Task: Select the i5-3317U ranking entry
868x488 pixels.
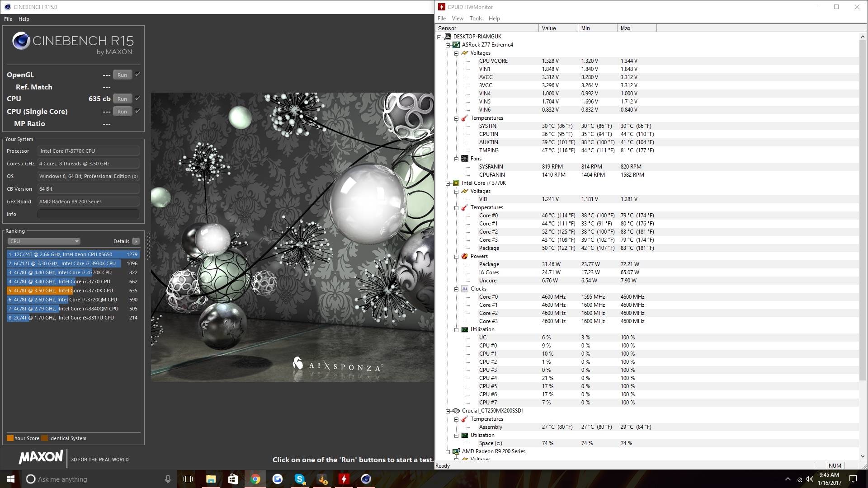Action: click(73, 318)
